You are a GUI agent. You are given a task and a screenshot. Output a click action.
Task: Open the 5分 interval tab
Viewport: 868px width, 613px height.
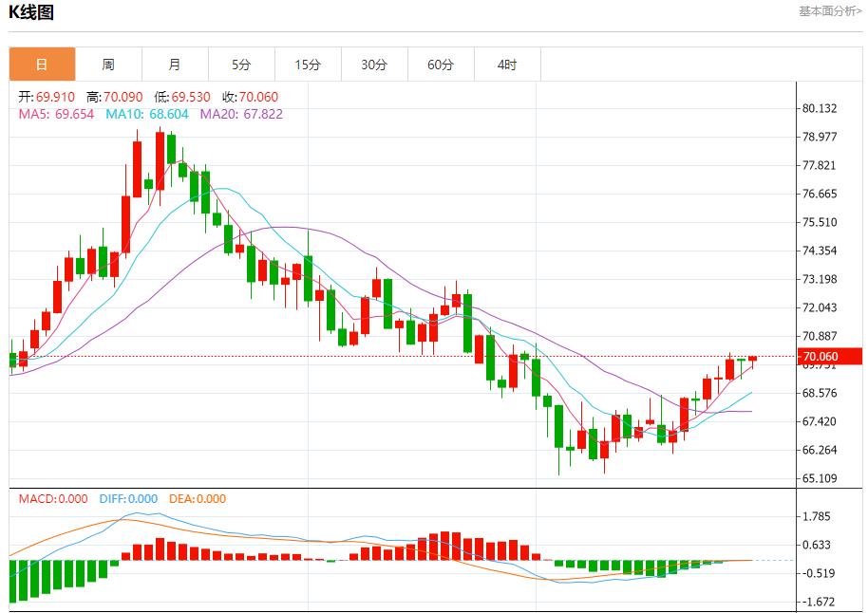coord(241,65)
